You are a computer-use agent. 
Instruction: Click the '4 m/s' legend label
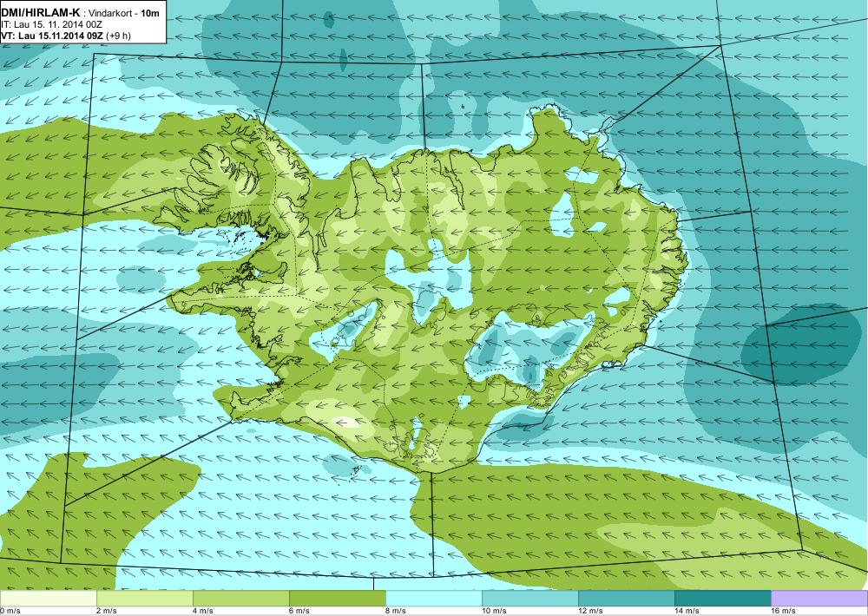[203, 611]
